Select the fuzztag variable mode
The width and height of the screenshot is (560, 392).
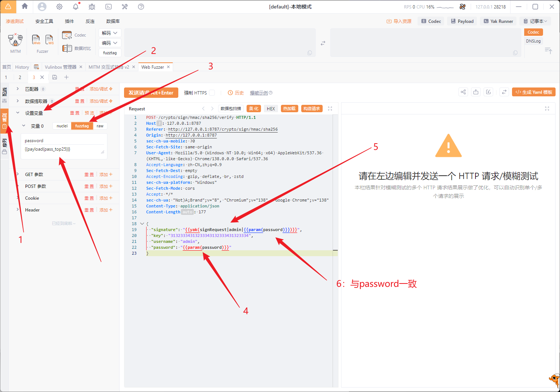82,126
